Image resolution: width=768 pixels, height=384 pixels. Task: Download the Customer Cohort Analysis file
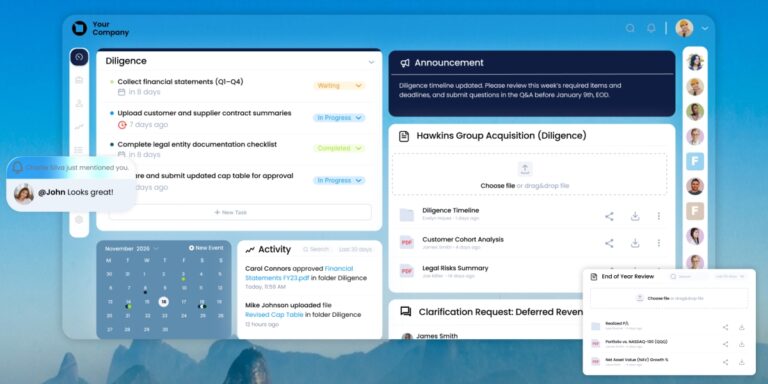[635, 243]
